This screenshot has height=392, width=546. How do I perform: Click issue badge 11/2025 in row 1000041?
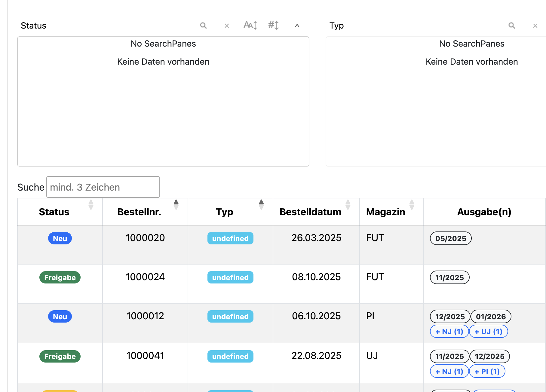point(449,356)
